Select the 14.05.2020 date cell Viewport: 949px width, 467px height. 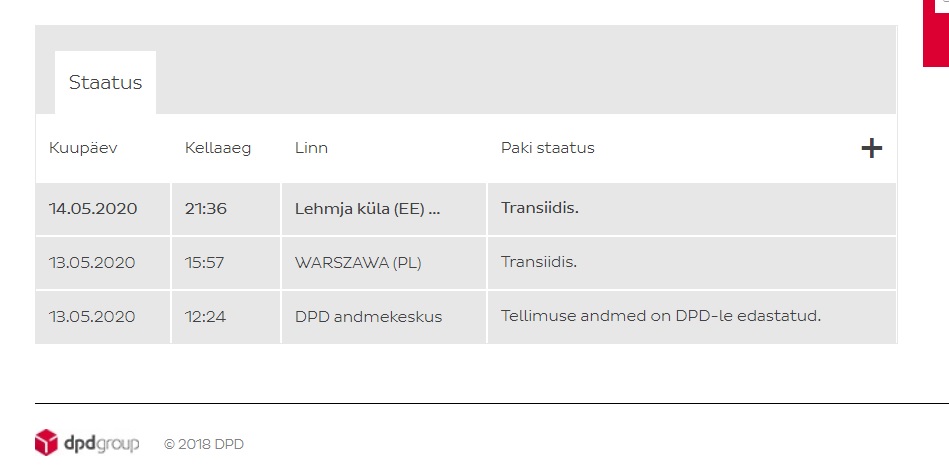[x=103, y=209]
